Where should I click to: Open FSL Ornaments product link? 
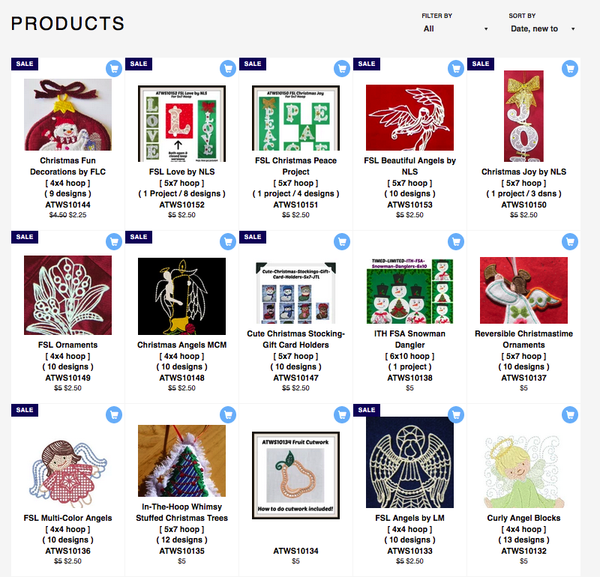[68, 345]
